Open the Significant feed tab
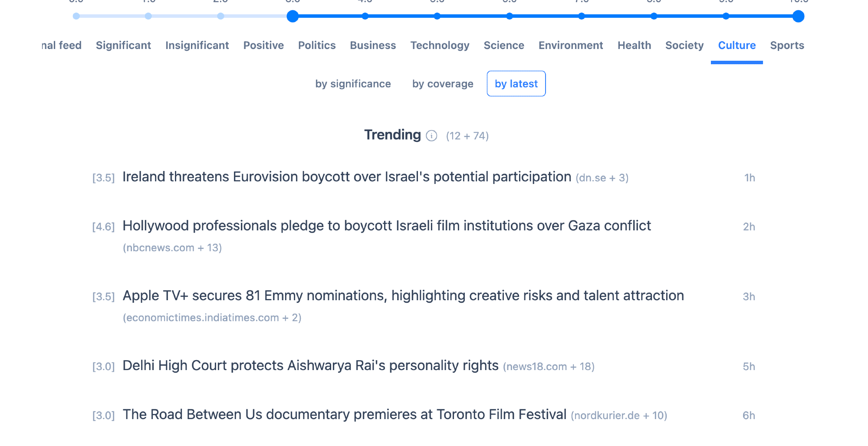This screenshot has width=868, height=446. click(x=123, y=46)
